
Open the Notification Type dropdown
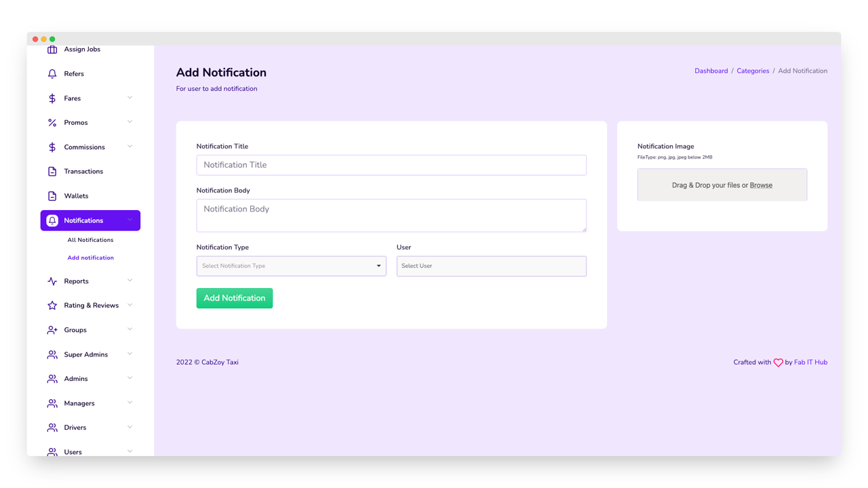pos(291,266)
